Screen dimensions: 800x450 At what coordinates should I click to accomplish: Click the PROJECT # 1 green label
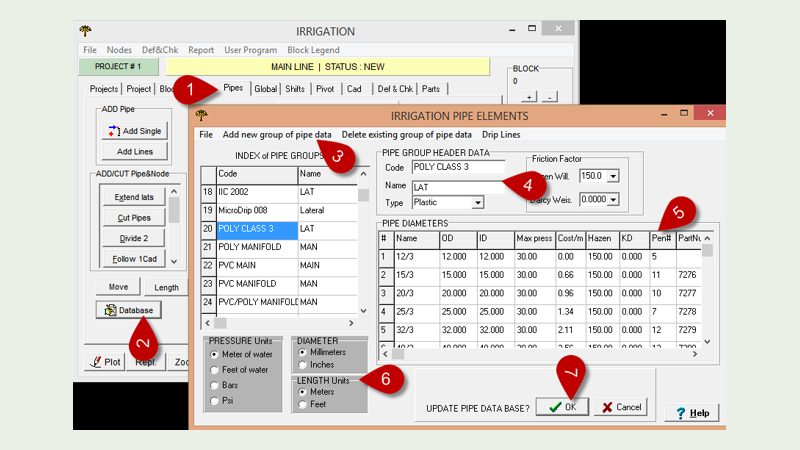pos(118,66)
